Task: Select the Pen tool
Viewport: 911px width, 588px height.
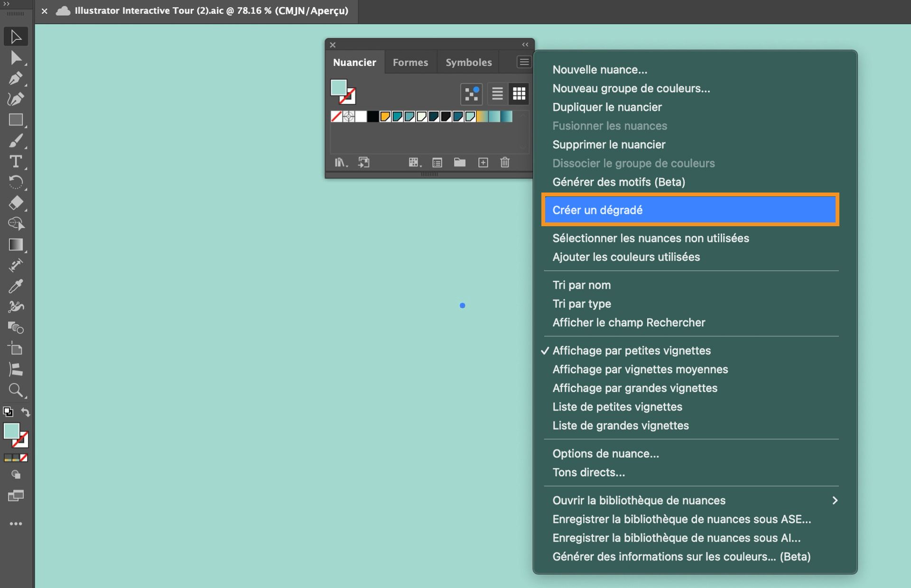Action: pos(16,78)
